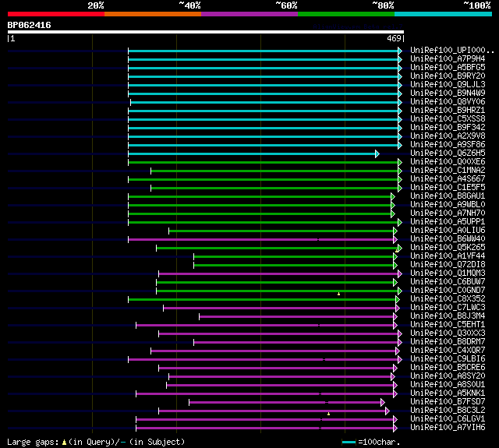This screenshot has height=448, width=499.
Task: Click the UniRef100_B6WW40 label
Action: point(448,239)
